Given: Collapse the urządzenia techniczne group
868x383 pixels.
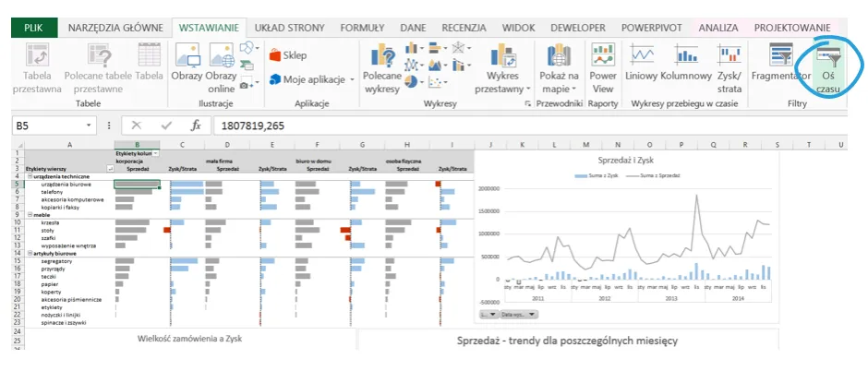Looking at the screenshot, I should pos(29,176).
